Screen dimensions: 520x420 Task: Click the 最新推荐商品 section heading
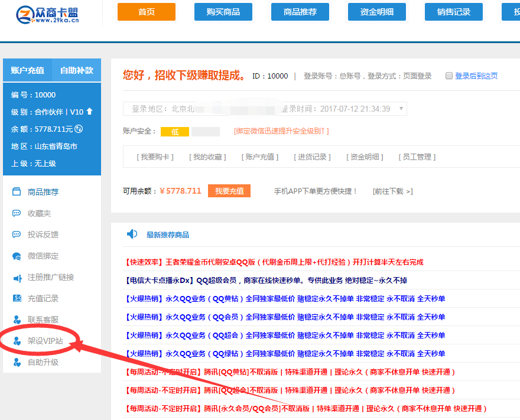coord(168,235)
